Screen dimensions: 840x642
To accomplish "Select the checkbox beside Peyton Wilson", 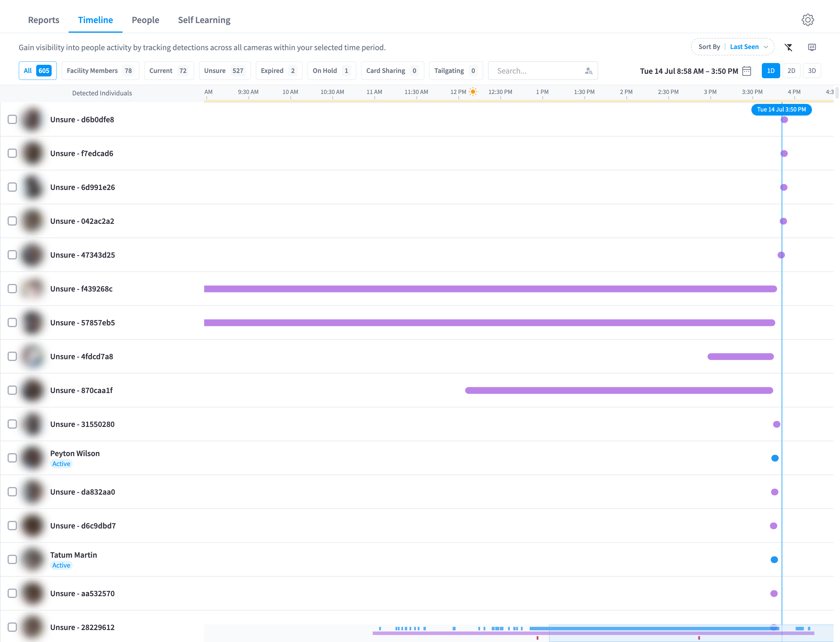I will point(12,458).
